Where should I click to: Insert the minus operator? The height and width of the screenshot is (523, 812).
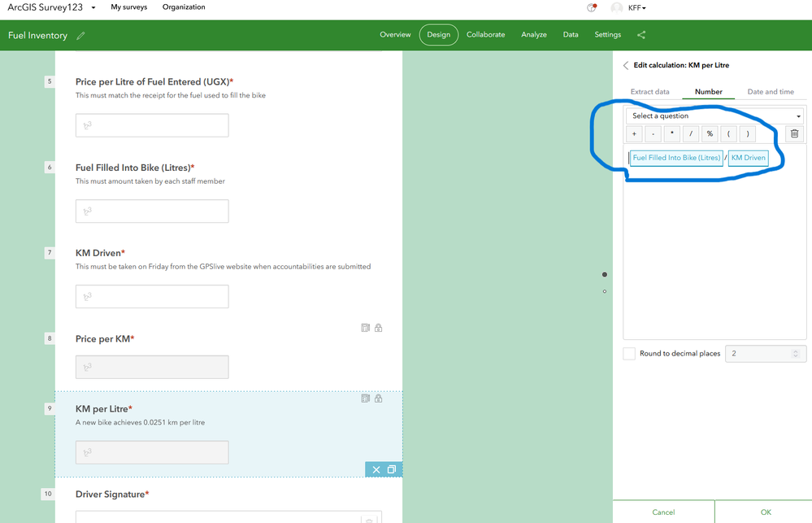pyautogui.click(x=653, y=133)
